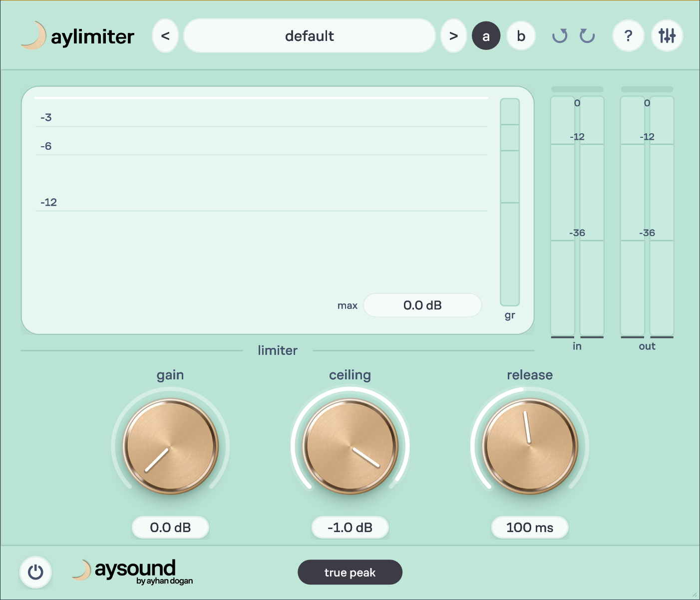The image size is (700, 600).
Task: Open the settings sliders icon
Action: (667, 36)
